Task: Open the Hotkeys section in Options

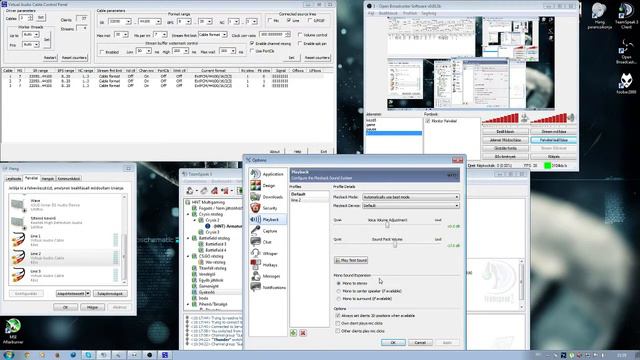Action: (267, 265)
